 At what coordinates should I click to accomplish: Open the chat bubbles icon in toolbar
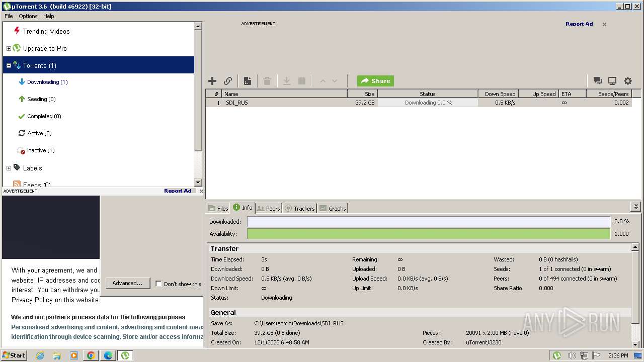point(598,81)
